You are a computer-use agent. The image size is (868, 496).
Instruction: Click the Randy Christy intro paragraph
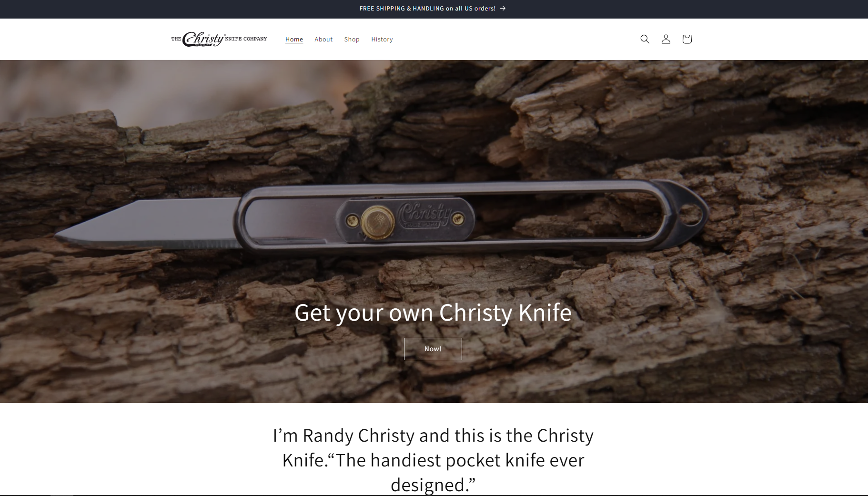coord(433,460)
